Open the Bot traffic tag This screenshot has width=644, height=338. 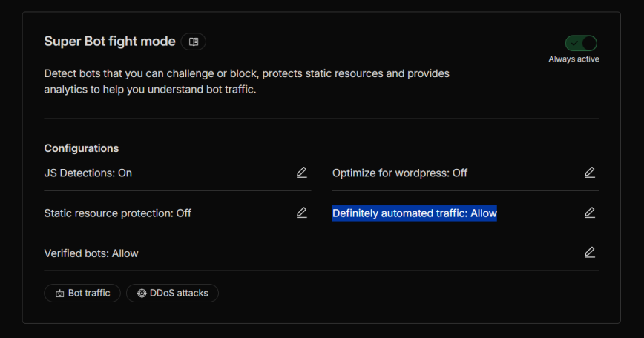[82, 294]
